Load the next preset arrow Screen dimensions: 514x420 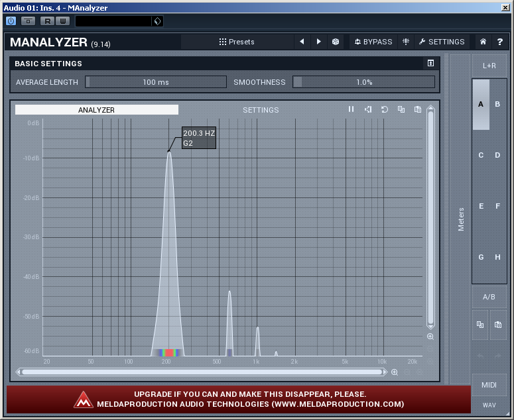click(x=318, y=42)
